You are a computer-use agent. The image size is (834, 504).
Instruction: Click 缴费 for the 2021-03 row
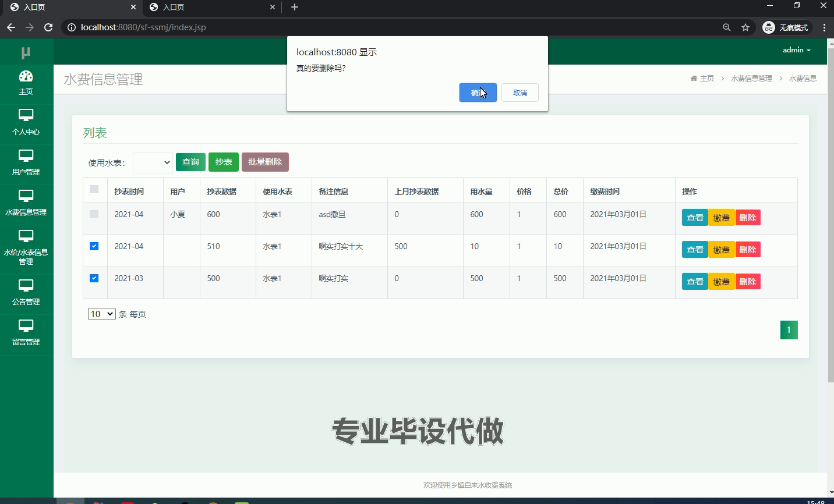[722, 282]
